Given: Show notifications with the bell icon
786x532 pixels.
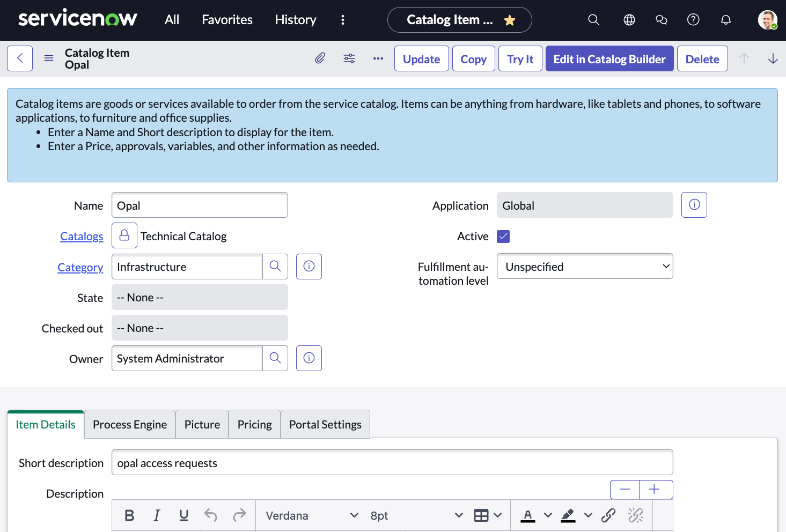Looking at the screenshot, I should 726,20.
